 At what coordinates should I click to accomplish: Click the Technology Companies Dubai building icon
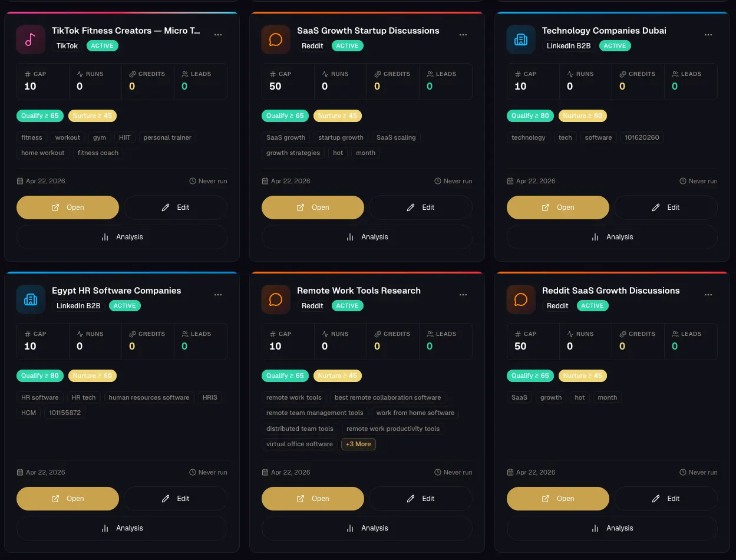[521, 39]
